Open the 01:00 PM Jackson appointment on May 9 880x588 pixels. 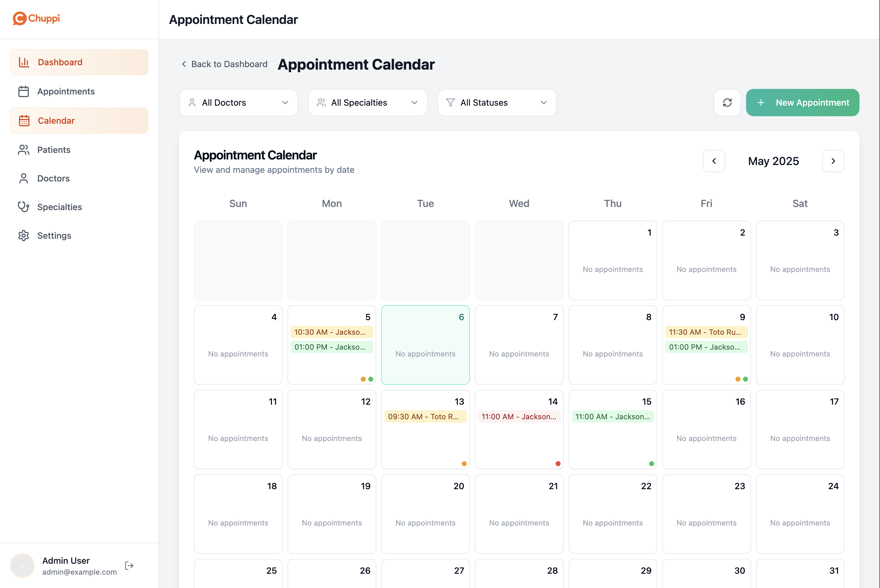pyautogui.click(x=706, y=347)
